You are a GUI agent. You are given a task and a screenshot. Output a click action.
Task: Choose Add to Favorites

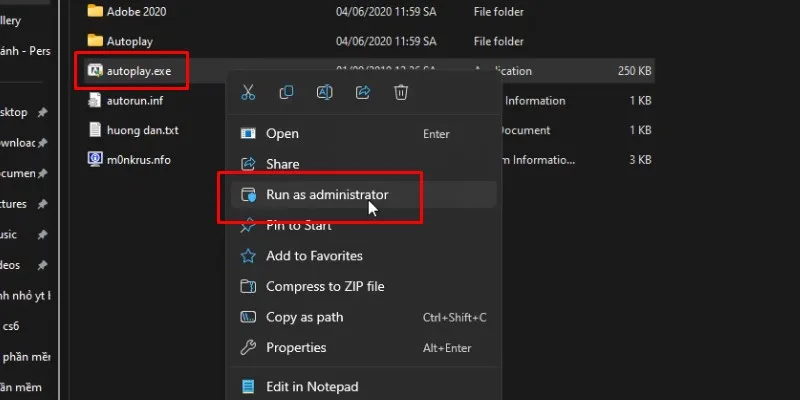point(363,256)
